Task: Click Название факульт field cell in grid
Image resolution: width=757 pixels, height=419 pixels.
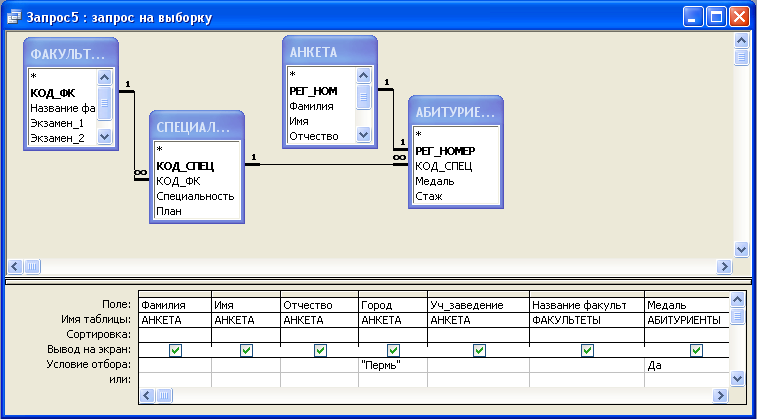Action: click(x=587, y=305)
